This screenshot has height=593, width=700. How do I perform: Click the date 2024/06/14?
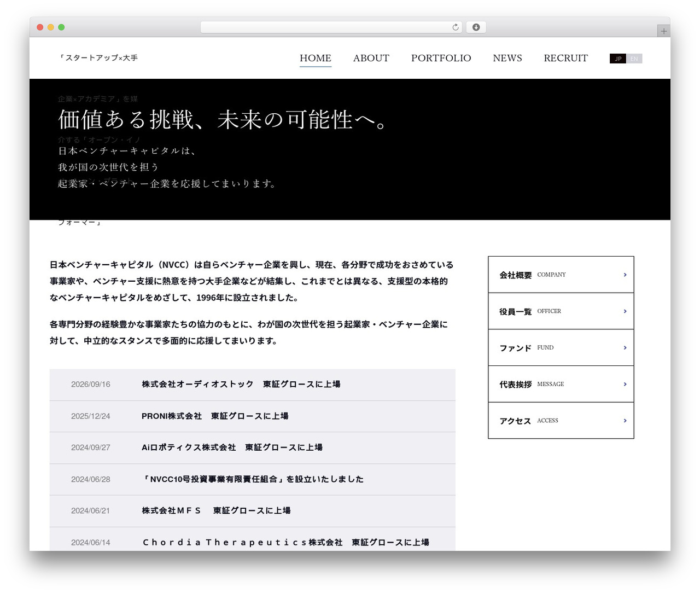[x=91, y=542]
